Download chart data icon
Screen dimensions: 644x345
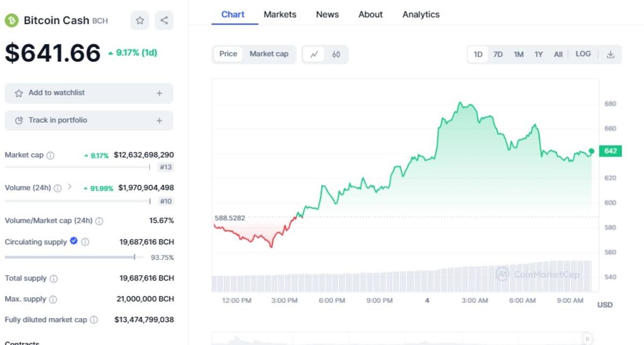tap(610, 54)
